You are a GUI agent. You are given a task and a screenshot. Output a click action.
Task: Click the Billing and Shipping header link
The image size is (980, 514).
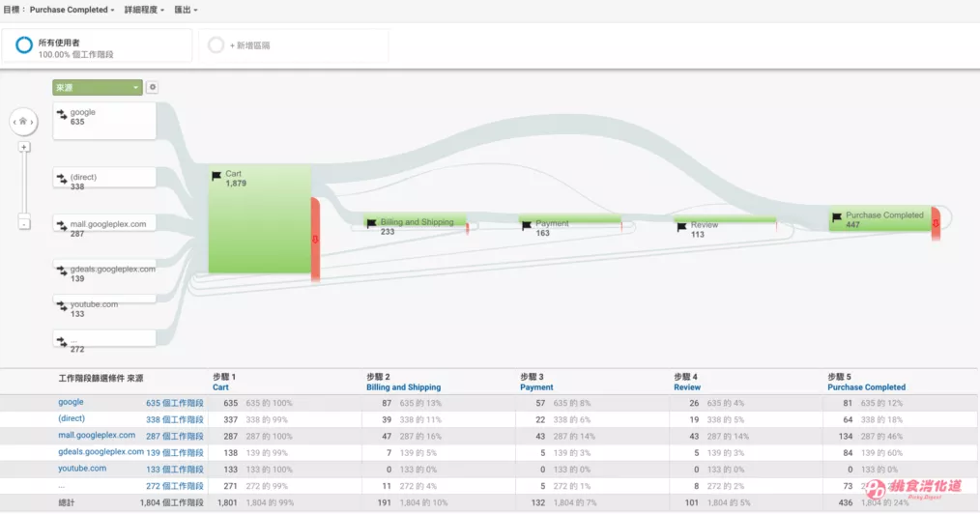point(404,387)
